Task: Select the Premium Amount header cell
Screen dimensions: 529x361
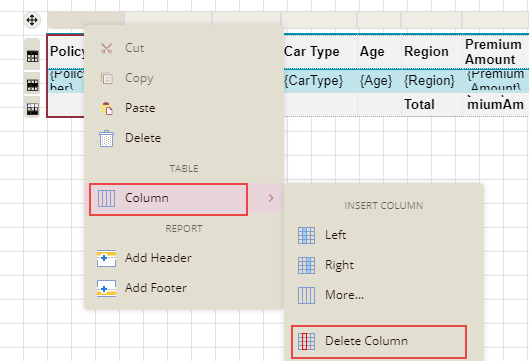Action: [x=495, y=52]
